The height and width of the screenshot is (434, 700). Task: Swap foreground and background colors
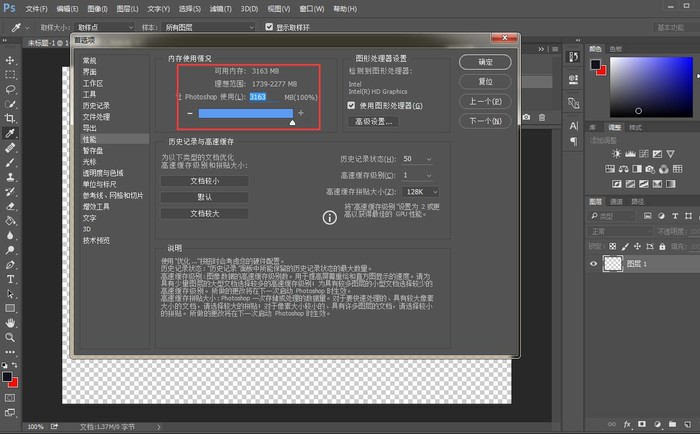(14, 365)
